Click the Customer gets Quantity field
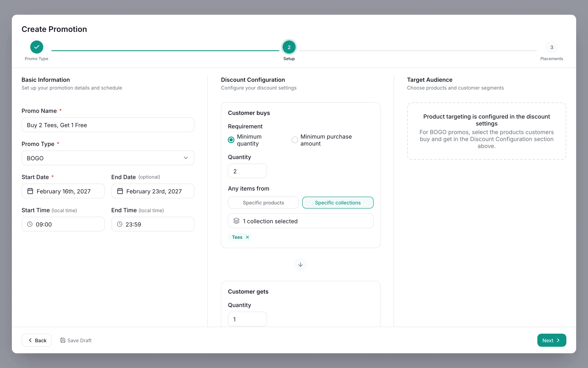The width and height of the screenshot is (588, 368). tap(247, 319)
